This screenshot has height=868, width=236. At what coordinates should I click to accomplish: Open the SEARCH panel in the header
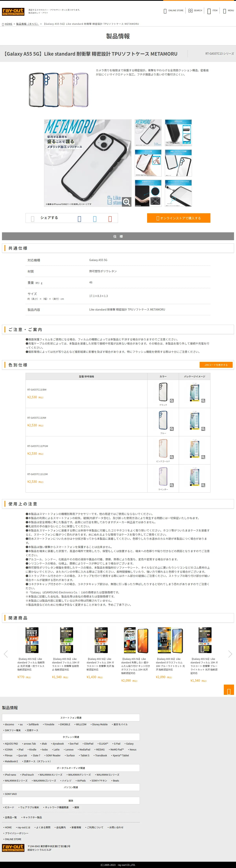pyautogui.click(x=195, y=10)
